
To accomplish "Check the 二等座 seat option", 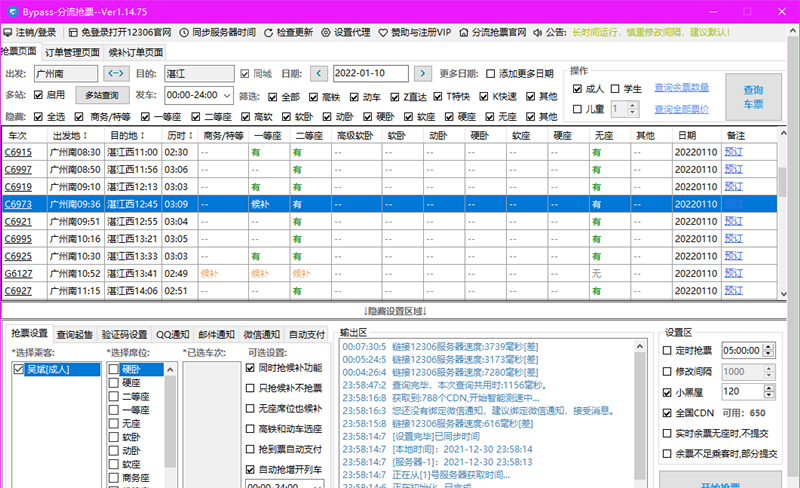I will 114,396.
